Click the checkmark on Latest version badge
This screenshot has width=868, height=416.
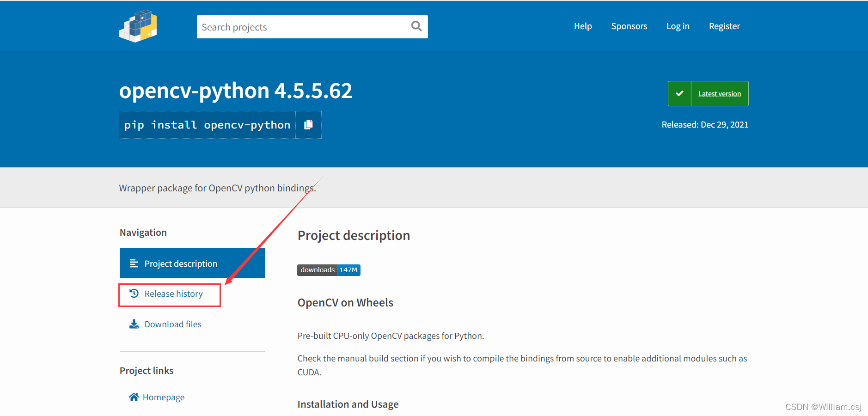[x=679, y=93]
